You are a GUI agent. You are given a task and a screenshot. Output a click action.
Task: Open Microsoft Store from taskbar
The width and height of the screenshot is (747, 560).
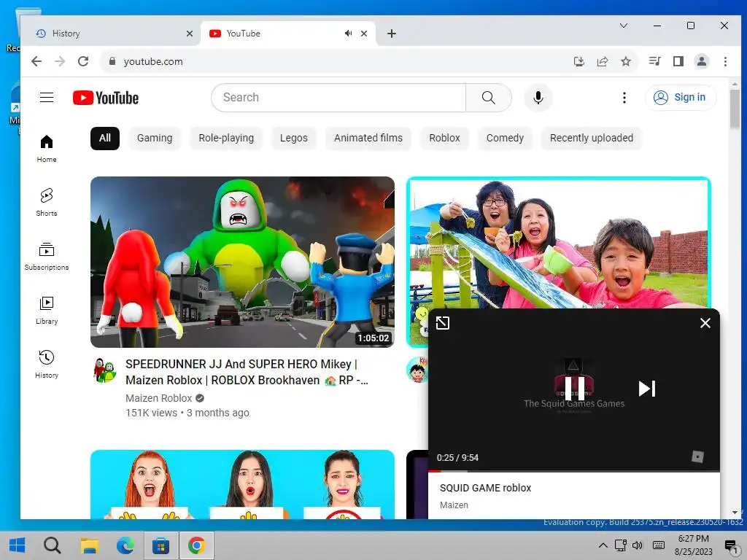coord(160,545)
